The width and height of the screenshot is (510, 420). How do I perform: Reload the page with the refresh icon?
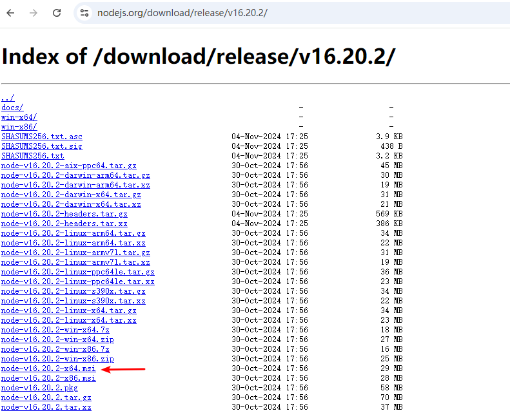[57, 13]
